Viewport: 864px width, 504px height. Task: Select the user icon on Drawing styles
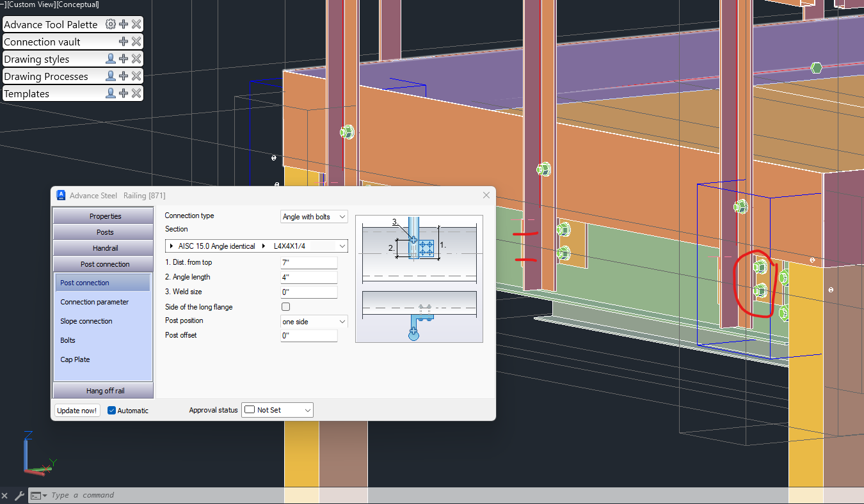(x=110, y=58)
